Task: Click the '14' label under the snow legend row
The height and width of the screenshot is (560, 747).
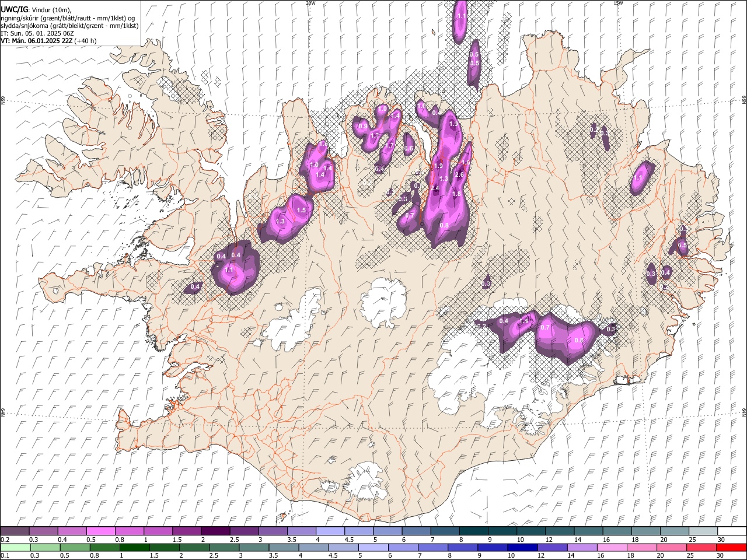Action: [x=578, y=540]
